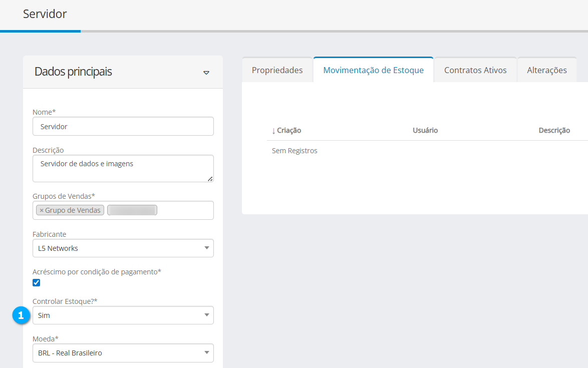Click the Descrição table column header
This screenshot has height=368, width=588.
click(554, 131)
